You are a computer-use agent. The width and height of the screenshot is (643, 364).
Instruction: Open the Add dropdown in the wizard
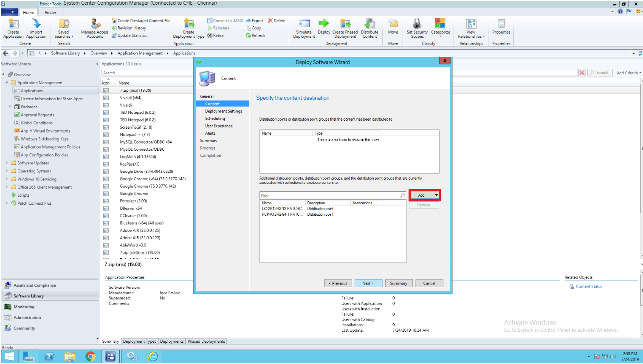(x=424, y=195)
